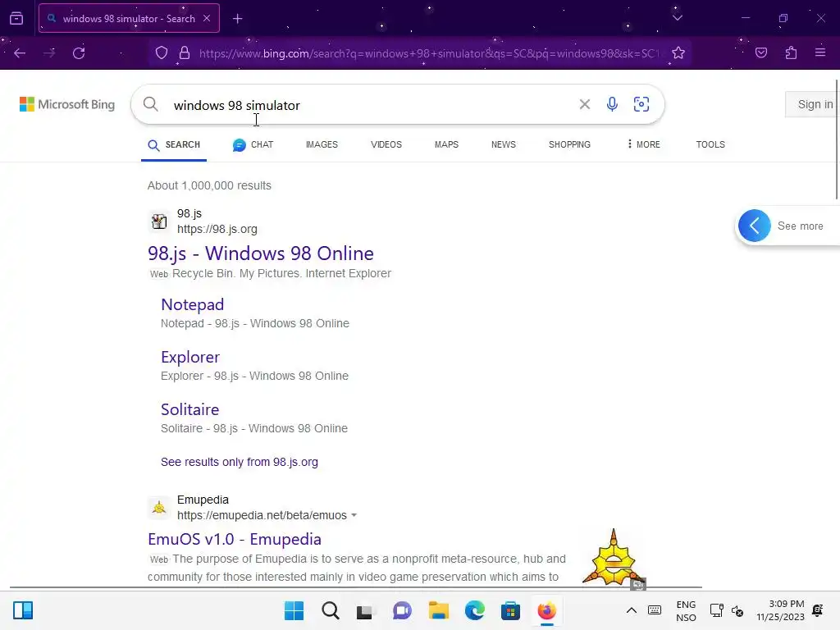This screenshot has height=630, width=840.
Task: Open the TOOLS search options
Action: pyautogui.click(x=710, y=144)
